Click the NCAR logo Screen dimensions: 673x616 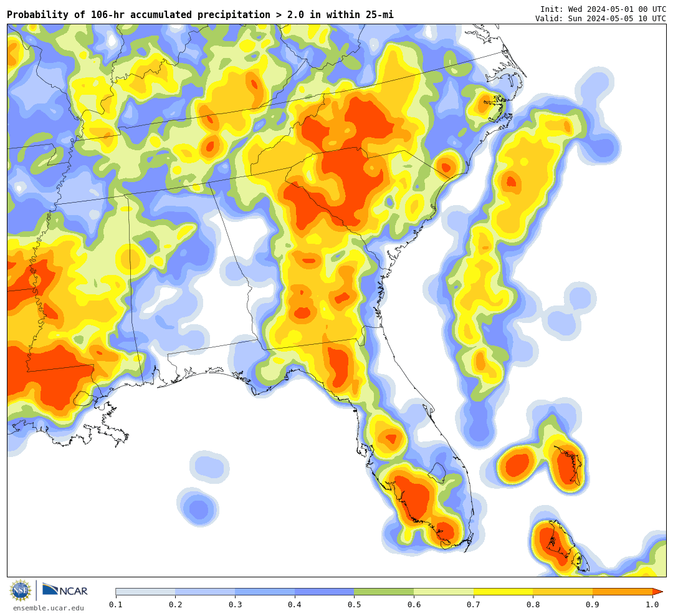click(x=65, y=590)
